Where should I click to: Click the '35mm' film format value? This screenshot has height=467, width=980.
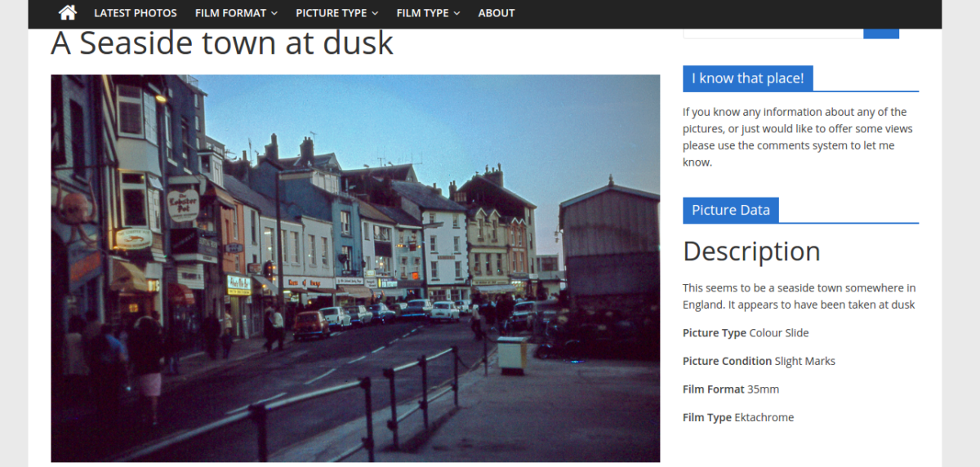(764, 389)
